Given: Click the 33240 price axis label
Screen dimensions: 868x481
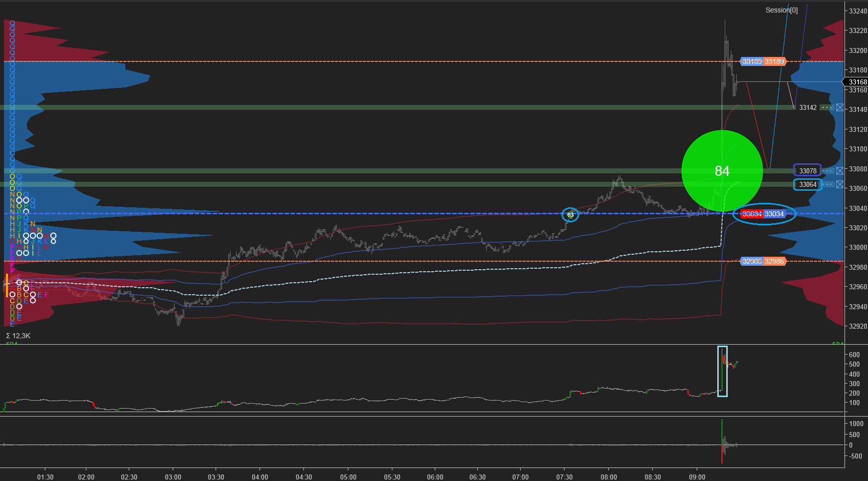Looking at the screenshot, I should pyautogui.click(x=858, y=11).
